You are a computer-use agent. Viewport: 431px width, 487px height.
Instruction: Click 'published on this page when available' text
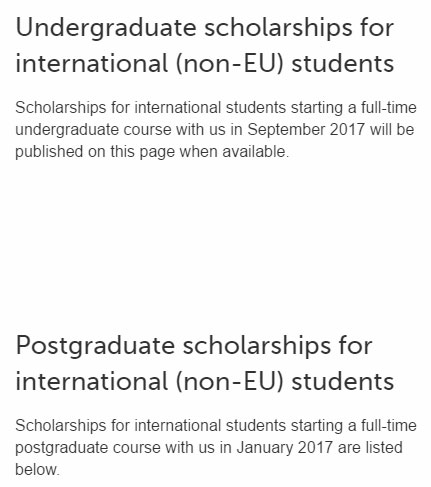(x=152, y=152)
